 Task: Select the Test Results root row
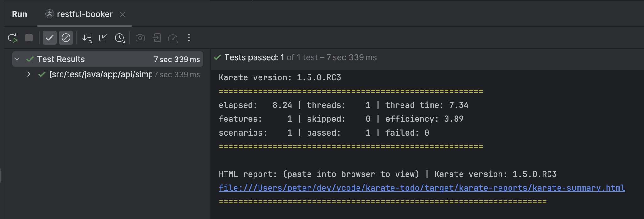pos(107,59)
